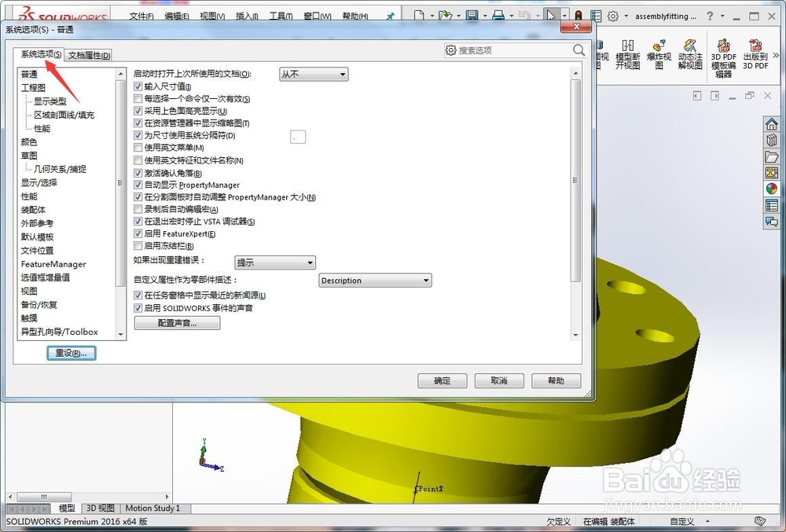This screenshot has height=532, width=786.
Task: Click the Options gear icon in toolbar
Action: 613,16
